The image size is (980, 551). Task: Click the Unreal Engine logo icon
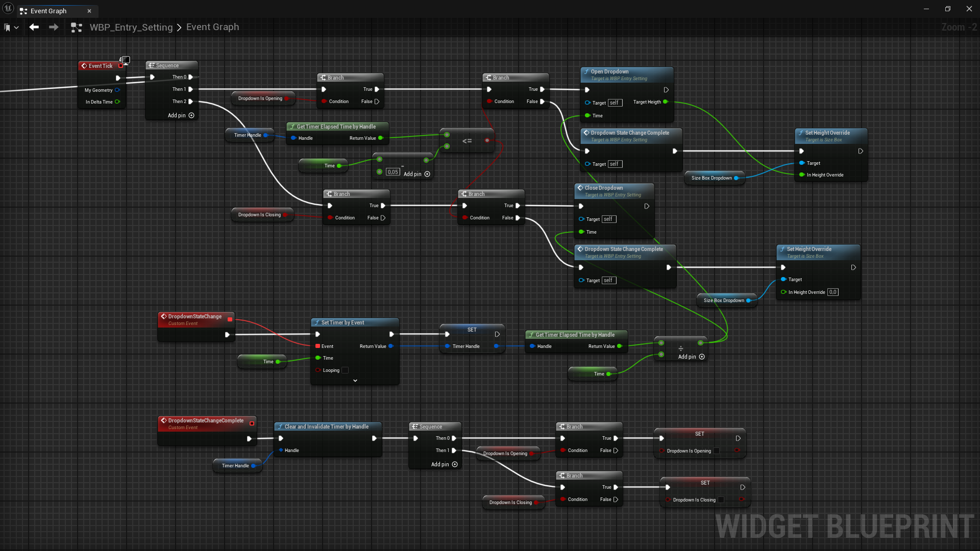(8, 9)
